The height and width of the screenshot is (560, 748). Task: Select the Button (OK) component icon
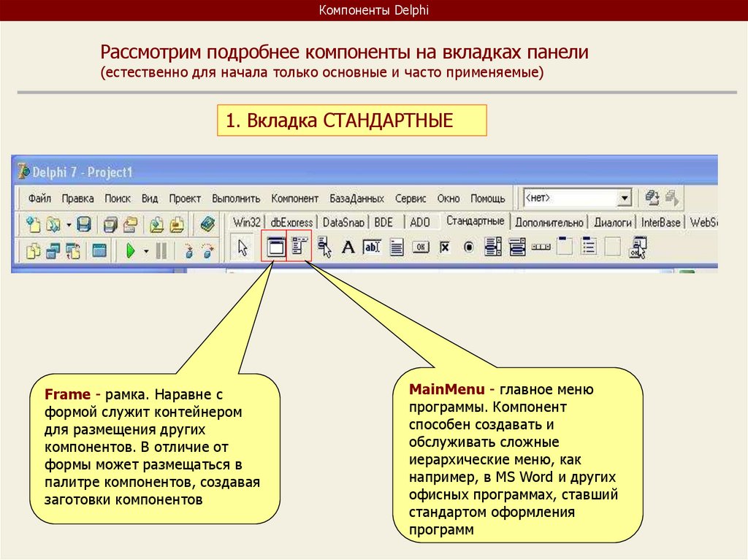pos(420,247)
